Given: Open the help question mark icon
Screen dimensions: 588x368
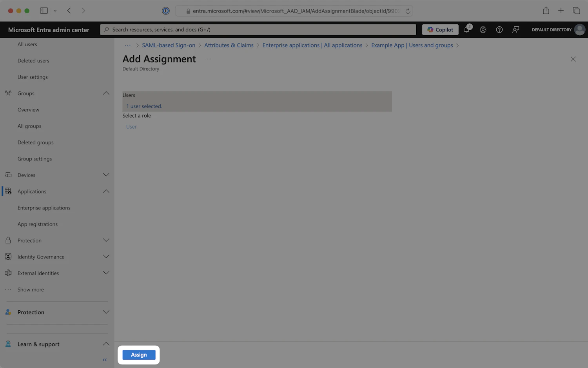Looking at the screenshot, I should [499, 30].
